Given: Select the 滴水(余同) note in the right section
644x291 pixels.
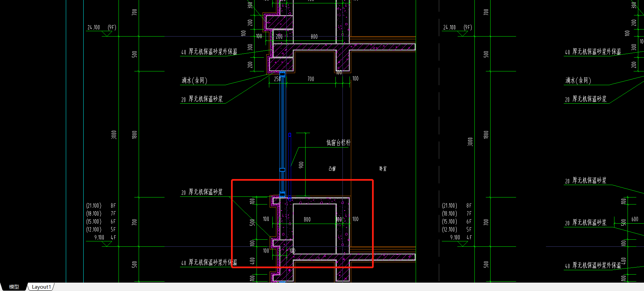Looking at the screenshot, I should pyautogui.click(x=578, y=80).
